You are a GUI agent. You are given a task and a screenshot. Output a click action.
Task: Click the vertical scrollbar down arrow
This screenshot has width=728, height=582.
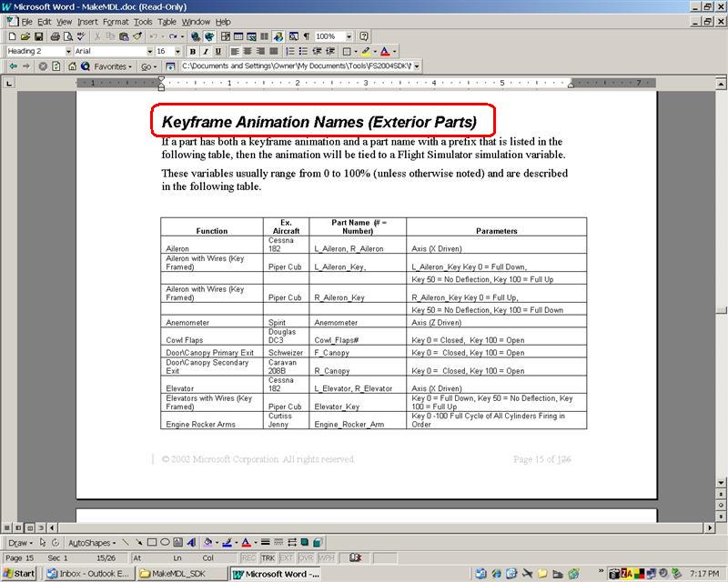[x=721, y=483]
